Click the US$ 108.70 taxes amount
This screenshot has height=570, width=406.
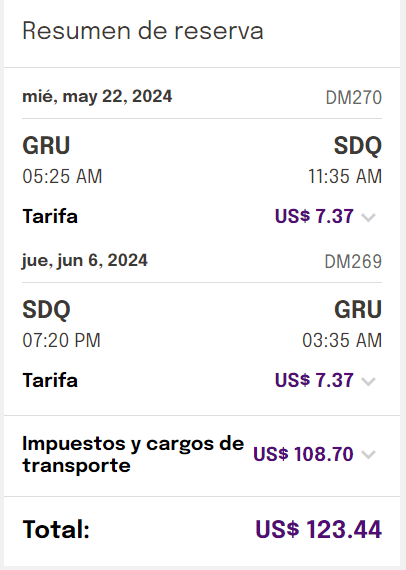[x=303, y=454]
